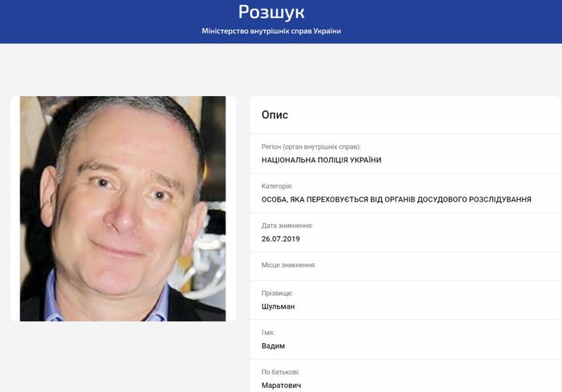
Task: Click the Категорія field label
Action: 277,186
